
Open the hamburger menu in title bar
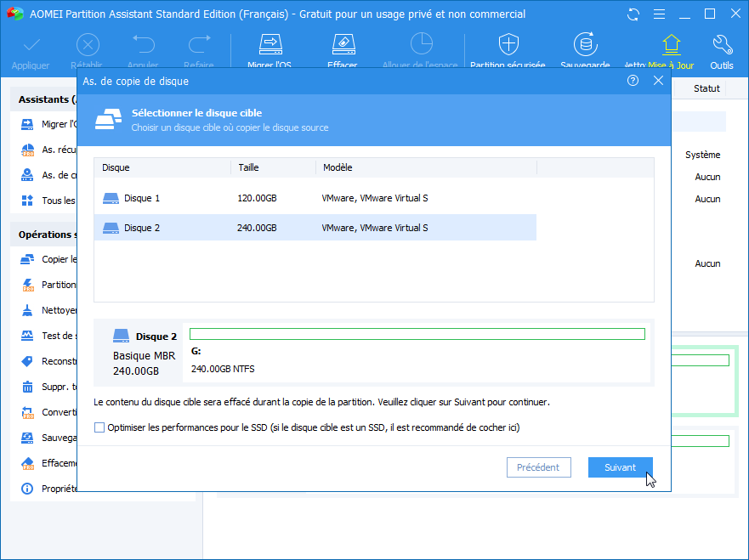click(x=659, y=14)
